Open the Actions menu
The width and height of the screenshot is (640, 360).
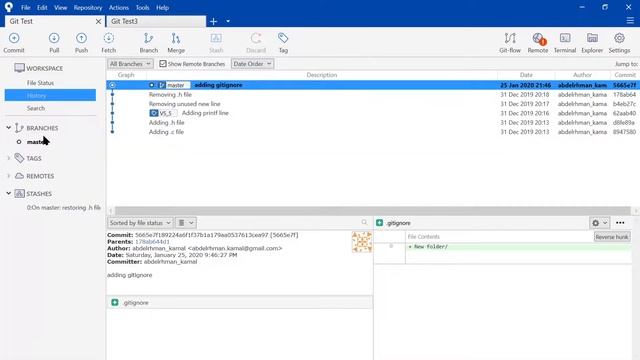[119, 7]
